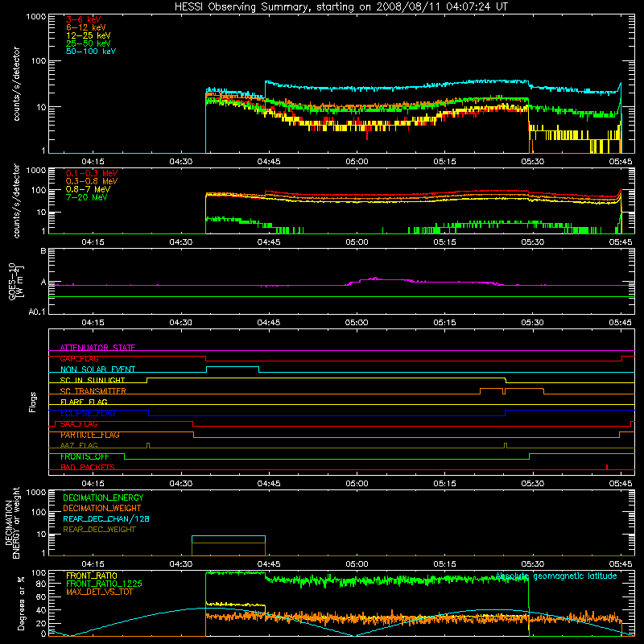Select the SAA_FLAG label
The height and width of the screenshot is (644, 644).
tap(79, 424)
